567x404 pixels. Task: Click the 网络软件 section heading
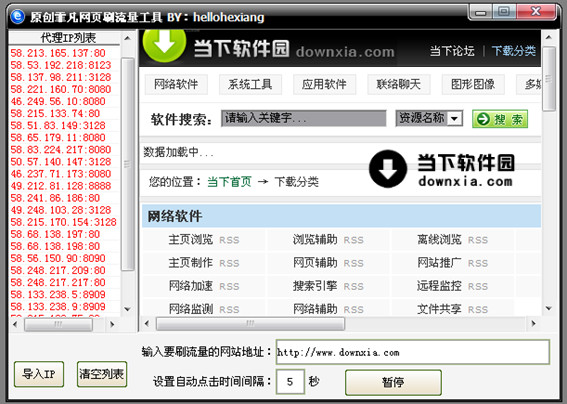[175, 216]
